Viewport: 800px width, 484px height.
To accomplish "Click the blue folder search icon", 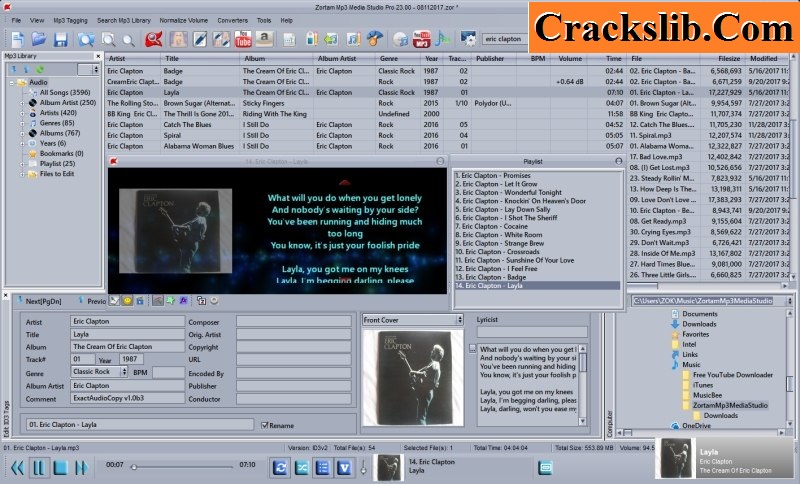I will [86, 39].
